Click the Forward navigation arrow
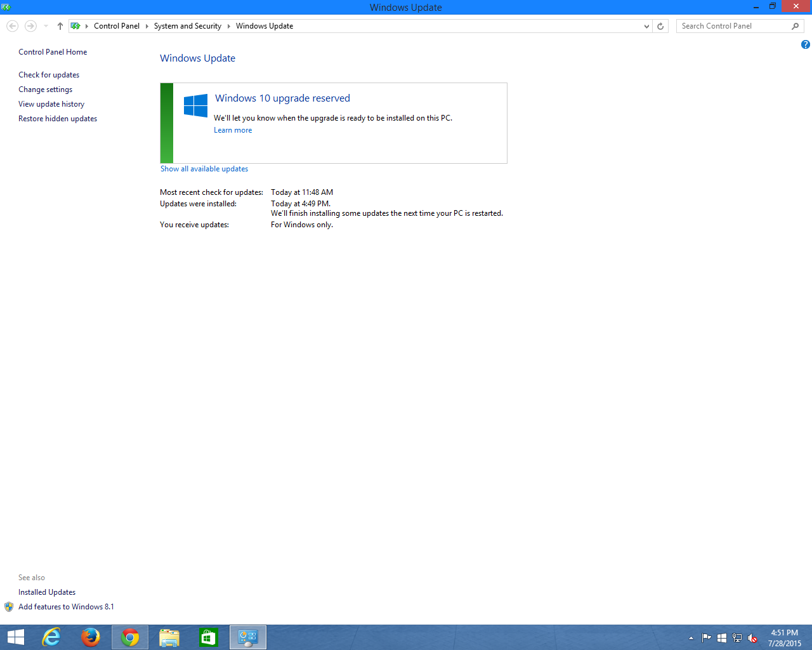 click(x=30, y=26)
